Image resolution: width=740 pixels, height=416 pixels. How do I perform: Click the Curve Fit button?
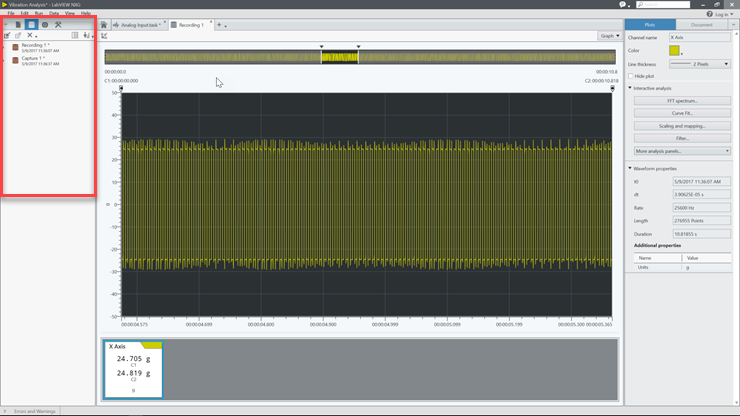coord(682,113)
